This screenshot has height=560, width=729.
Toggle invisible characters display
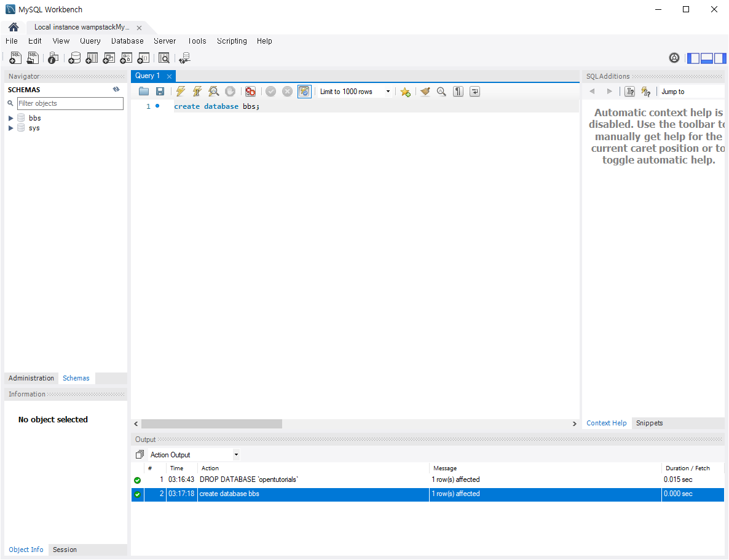(x=458, y=92)
